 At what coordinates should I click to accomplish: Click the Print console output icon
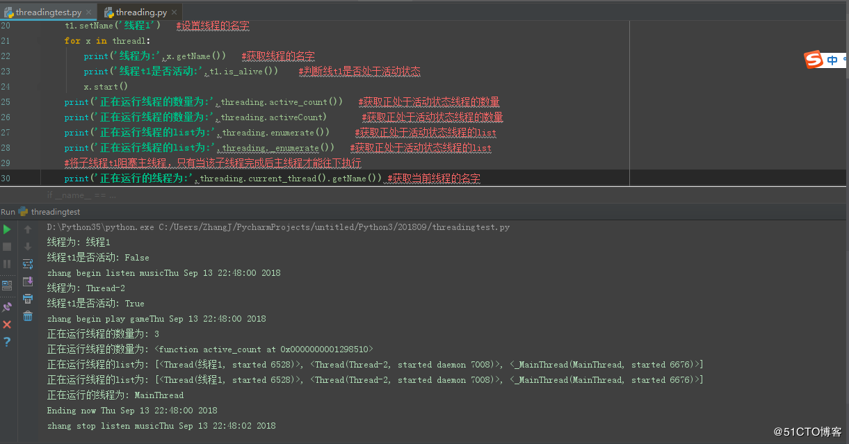28,299
